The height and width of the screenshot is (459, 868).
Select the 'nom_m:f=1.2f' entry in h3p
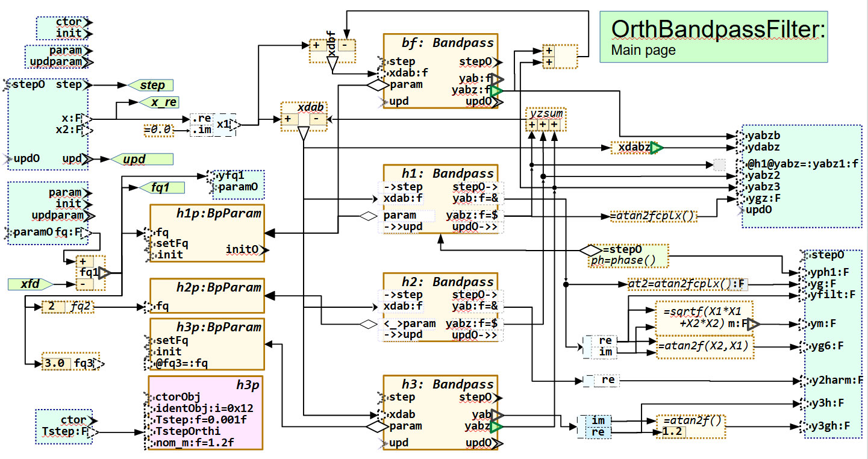(x=195, y=443)
